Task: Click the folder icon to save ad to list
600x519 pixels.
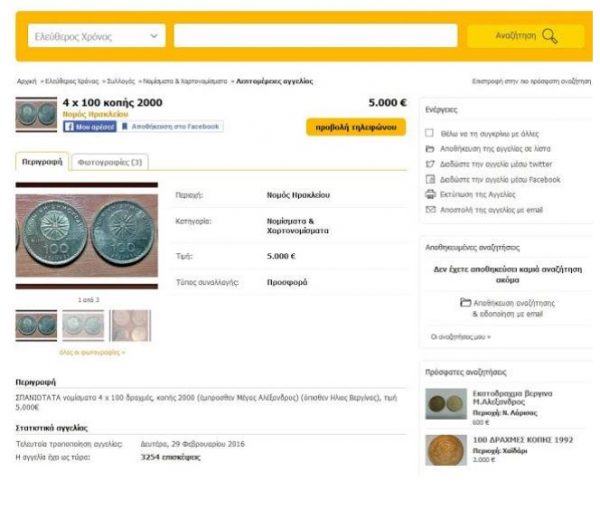Action: 430,149
